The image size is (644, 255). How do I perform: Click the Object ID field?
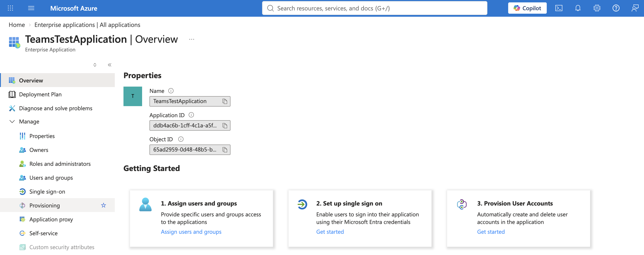click(190, 150)
